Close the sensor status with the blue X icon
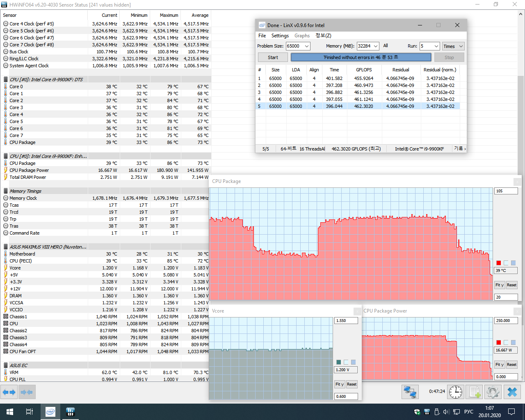Viewport: 525px width, 420px height. [x=512, y=392]
